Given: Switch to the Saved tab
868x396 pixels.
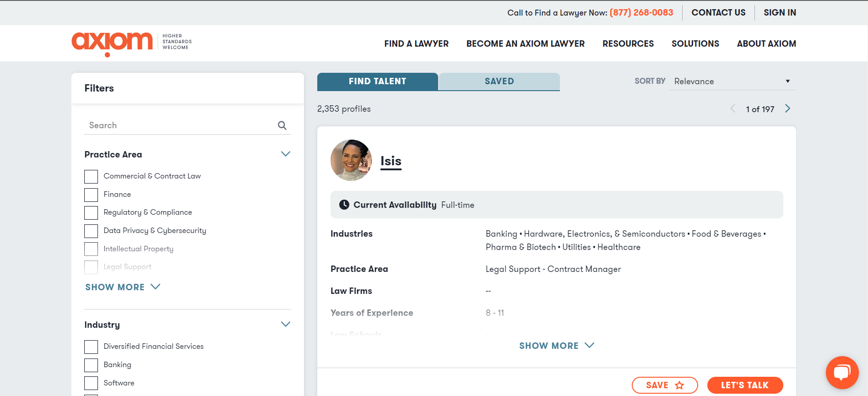Looking at the screenshot, I should coord(499,81).
